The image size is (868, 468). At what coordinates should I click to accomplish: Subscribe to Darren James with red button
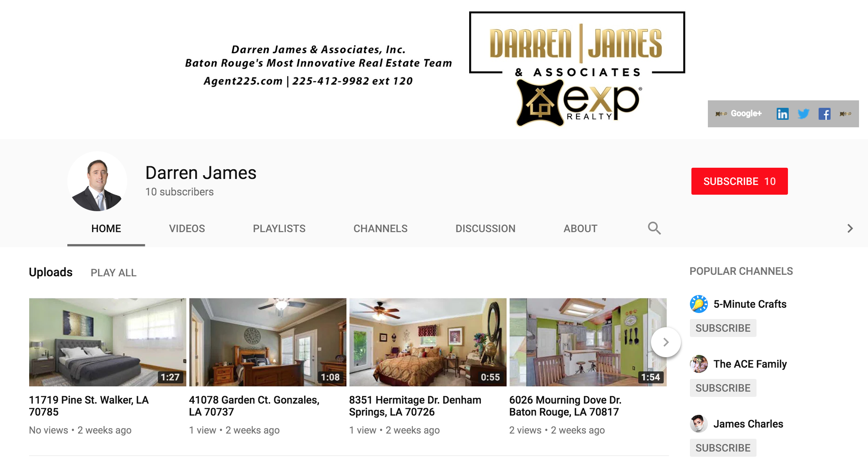[x=739, y=181]
